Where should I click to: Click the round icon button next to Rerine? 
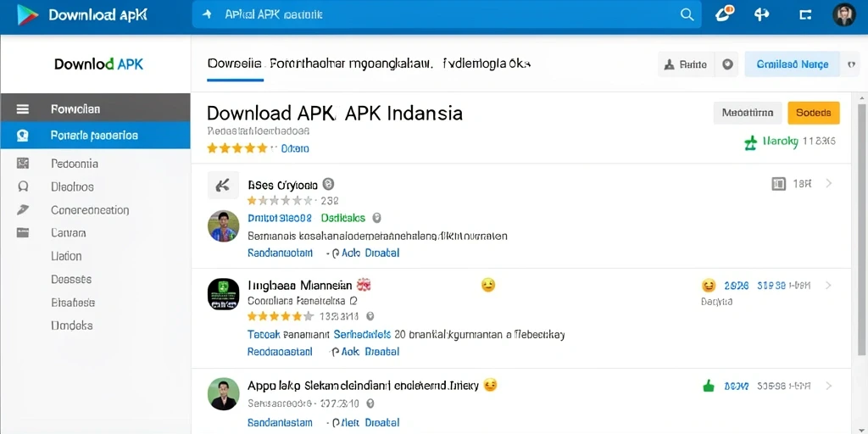tap(727, 64)
